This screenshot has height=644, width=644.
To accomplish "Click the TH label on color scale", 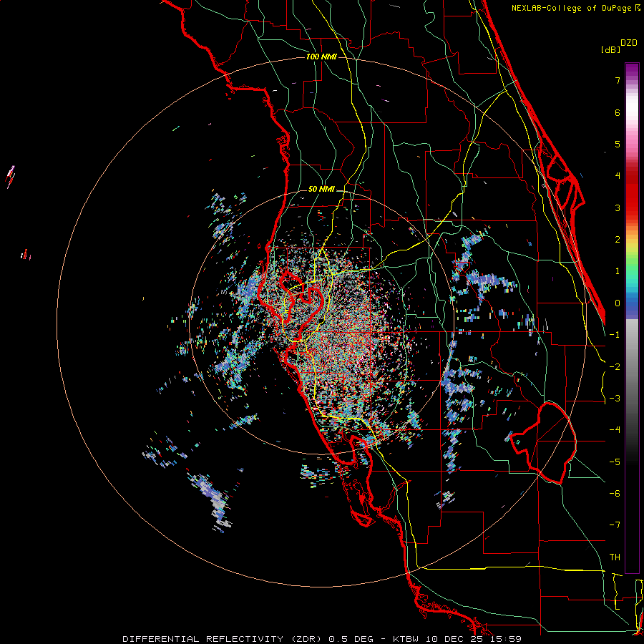I will coord(615,557).
